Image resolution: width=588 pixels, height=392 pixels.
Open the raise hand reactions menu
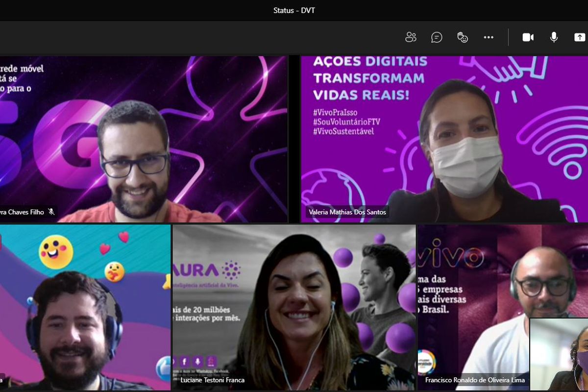tap(462, 37)
